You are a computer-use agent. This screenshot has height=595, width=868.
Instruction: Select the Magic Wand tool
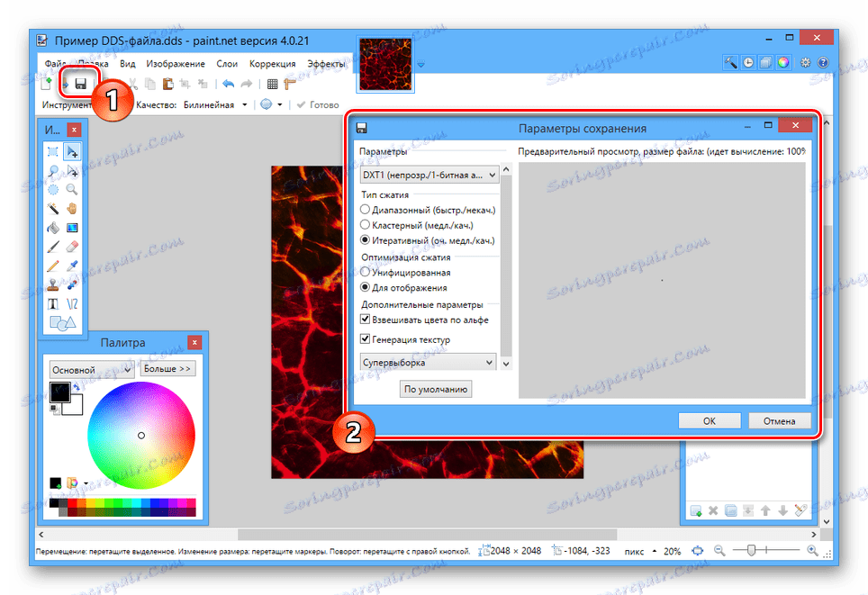click(x=52, y=207)
